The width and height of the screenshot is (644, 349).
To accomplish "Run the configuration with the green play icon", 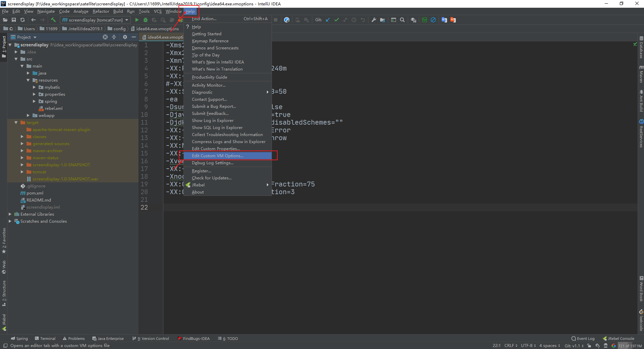I will (x=137, y=20).
